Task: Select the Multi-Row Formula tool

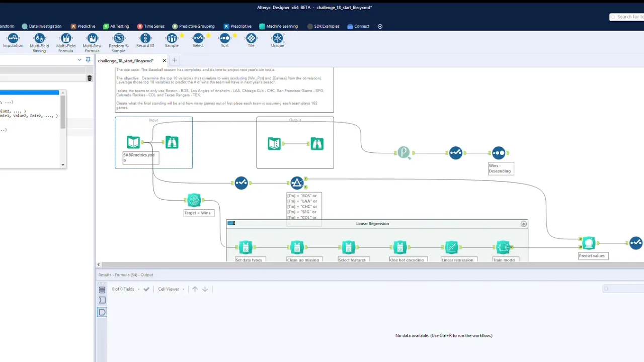Action: click(x=92, y=43)
